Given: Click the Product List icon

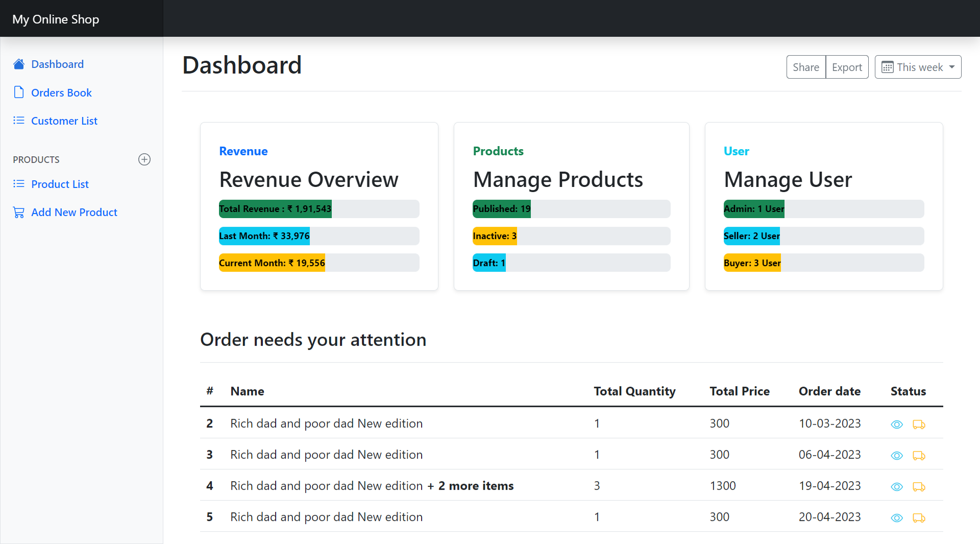Looking at the screenshot, I should tap(19, 184).
